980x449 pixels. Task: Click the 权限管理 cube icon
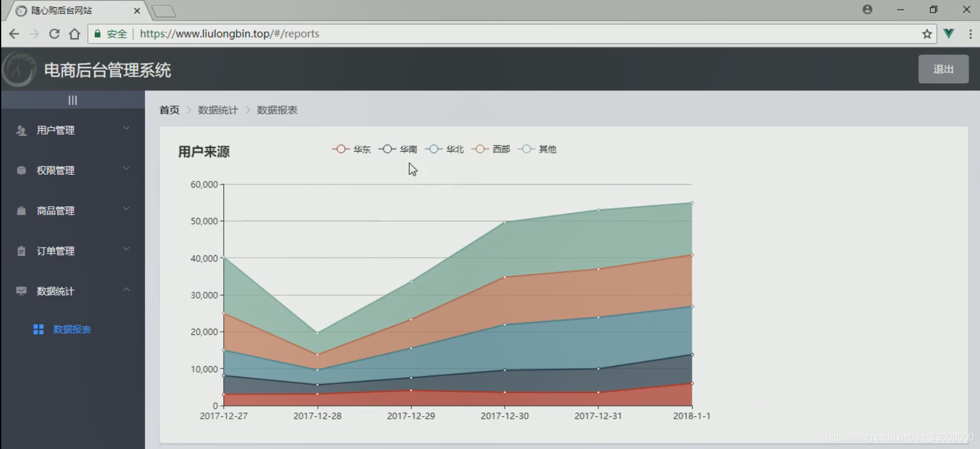tap(21, 170)
